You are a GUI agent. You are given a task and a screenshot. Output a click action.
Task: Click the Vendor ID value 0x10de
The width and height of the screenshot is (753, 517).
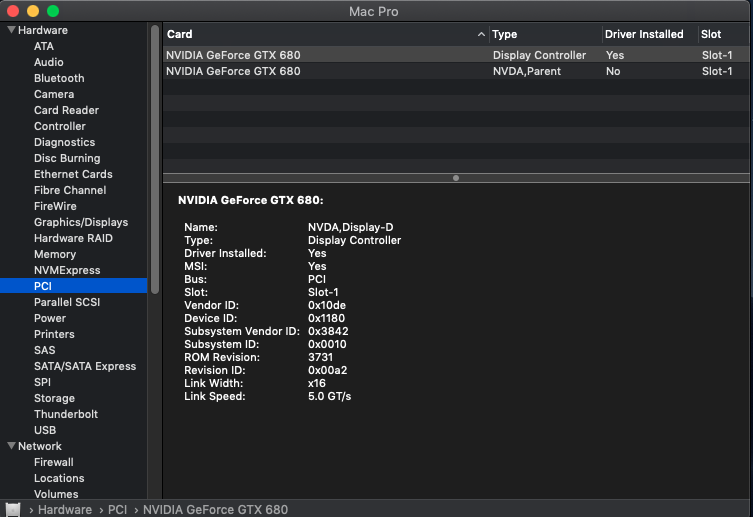point(327,305)
